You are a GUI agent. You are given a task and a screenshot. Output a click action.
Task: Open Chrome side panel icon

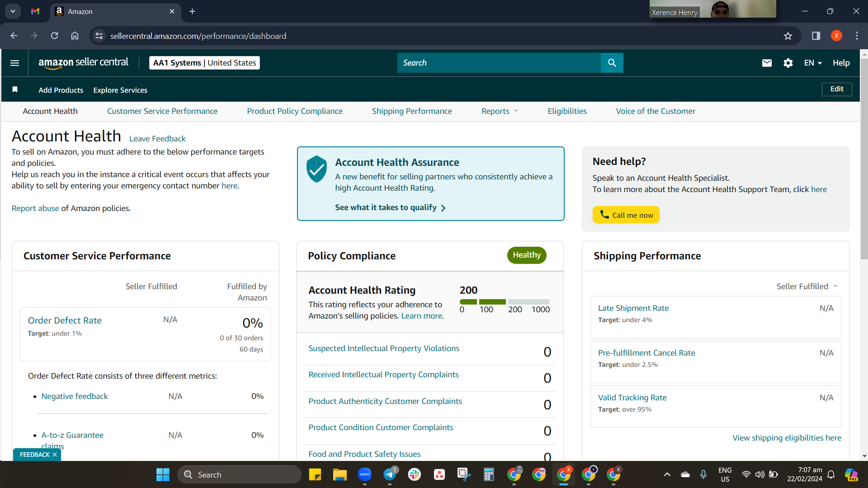point(816,36)
